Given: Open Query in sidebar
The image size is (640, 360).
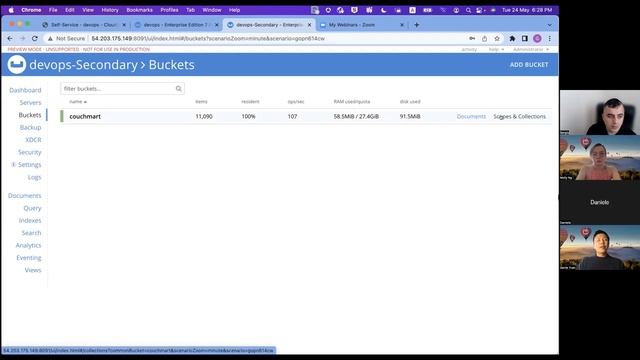Looking at the screenshot, I should (x=32, y=208).
